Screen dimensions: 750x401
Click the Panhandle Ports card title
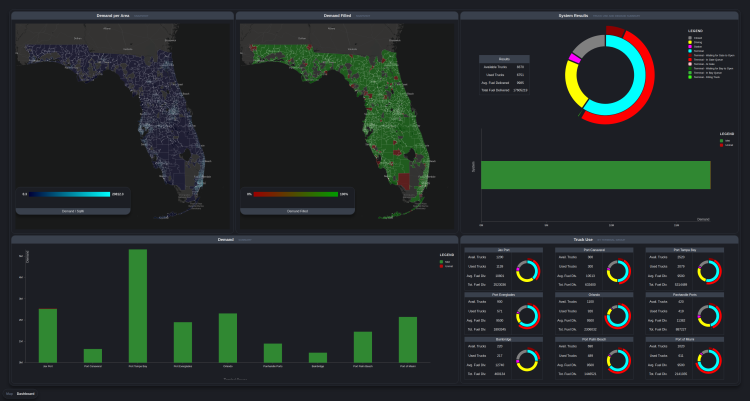click(684, 295)
